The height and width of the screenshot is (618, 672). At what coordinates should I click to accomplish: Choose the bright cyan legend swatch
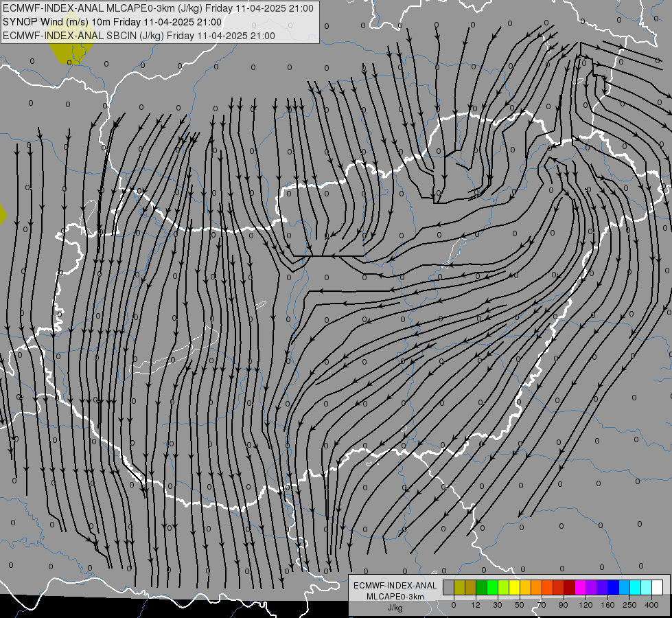pyautogui.click(x=636, y=588)
